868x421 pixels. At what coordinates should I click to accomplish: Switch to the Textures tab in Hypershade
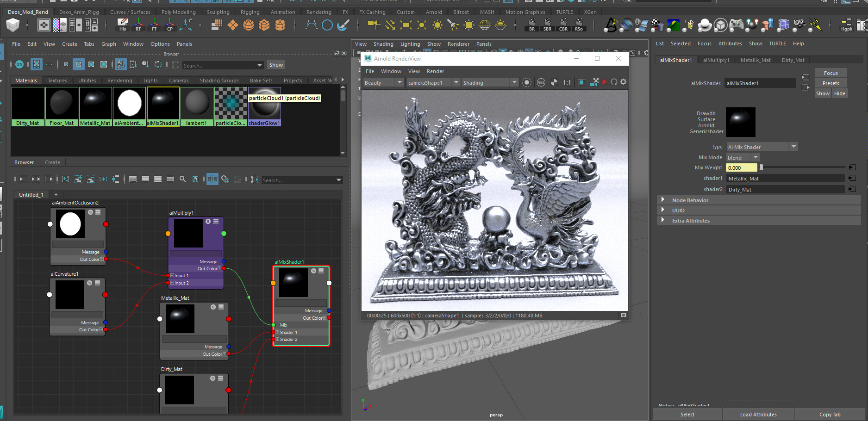pyautogui.click(x=57, y=80)
